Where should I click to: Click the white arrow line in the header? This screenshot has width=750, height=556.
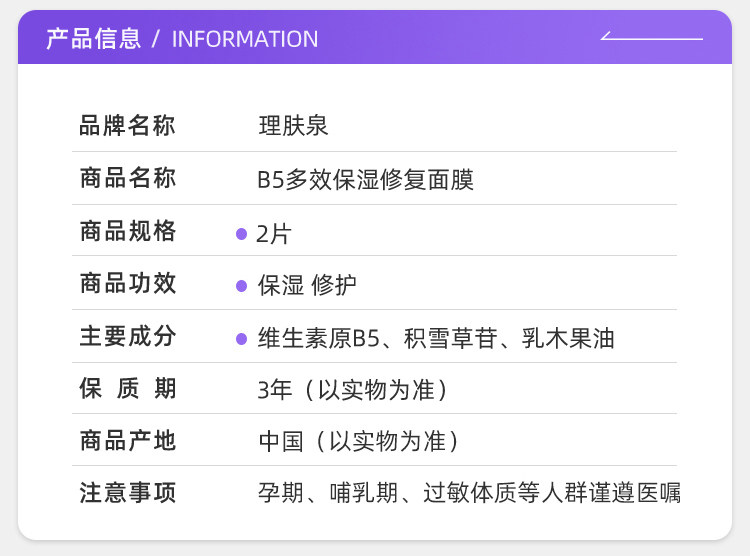pyautogui.click(x=651, y=38)
